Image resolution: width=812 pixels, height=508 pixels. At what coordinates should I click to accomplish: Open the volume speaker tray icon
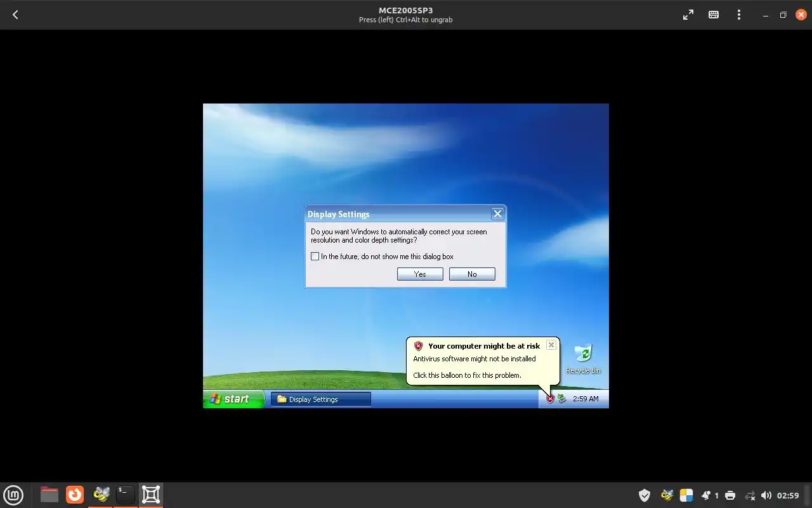766,495
